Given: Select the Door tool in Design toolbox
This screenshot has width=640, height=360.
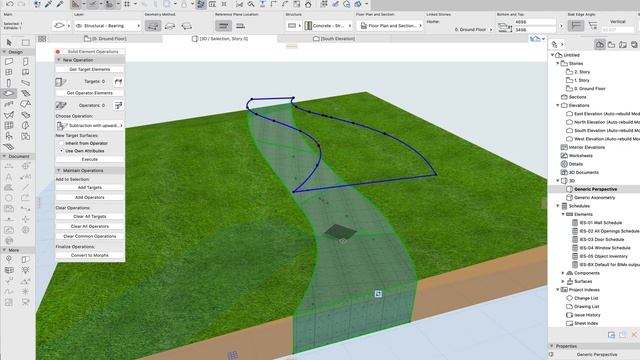Looking at the screenshot, I should [26, 62].
